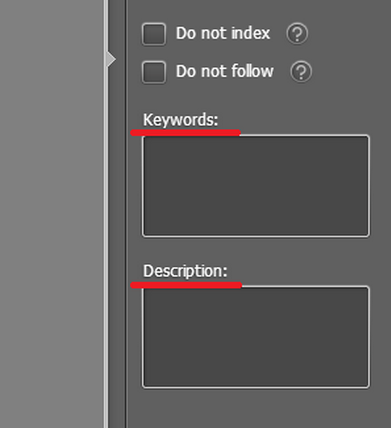Open help for Do not follow
Viewport: 391px width, 428px height.
click(301, 72)
